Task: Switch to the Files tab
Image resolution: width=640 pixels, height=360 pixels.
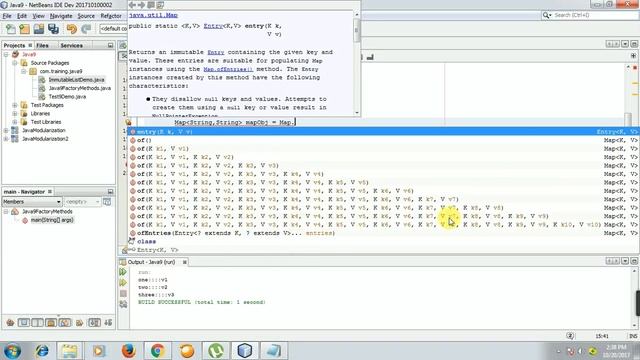Action: (42, 45)
